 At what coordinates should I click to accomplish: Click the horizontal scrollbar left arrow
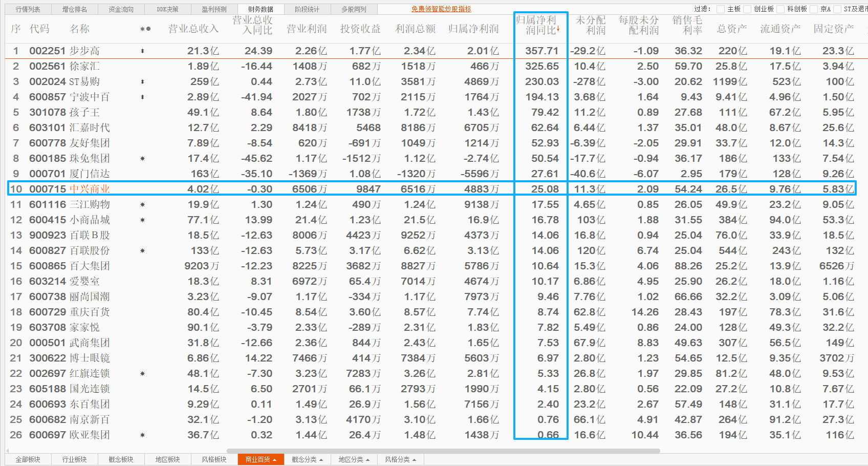pos(7,451)
